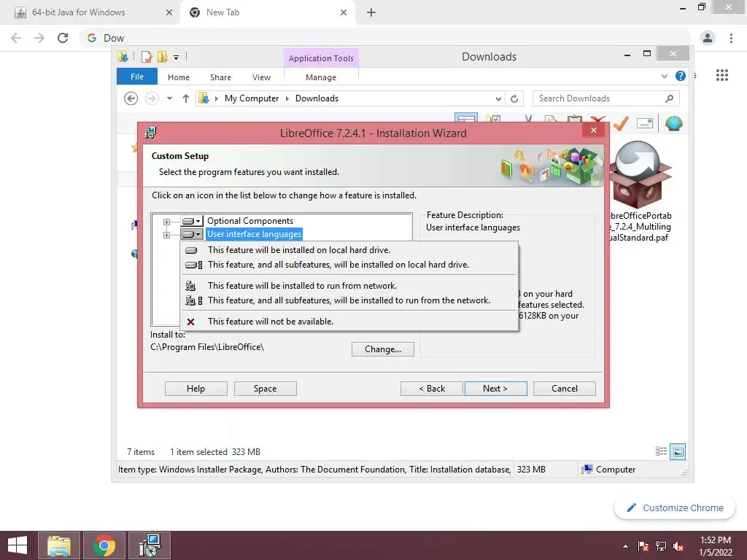Open the File tab in Downloads window
Image resolution: width=747 pixels, height=560 pixels.
137,77
